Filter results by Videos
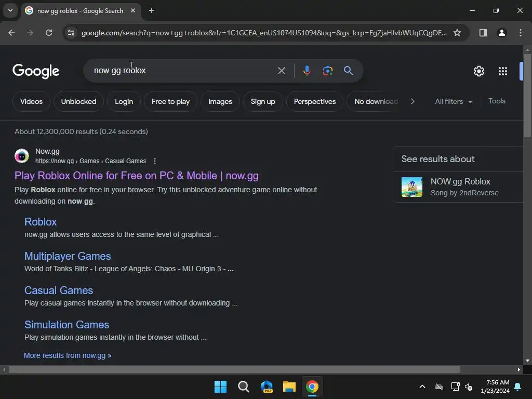The height and width of the screenshot is (399, 532). [x=31, y=101]
